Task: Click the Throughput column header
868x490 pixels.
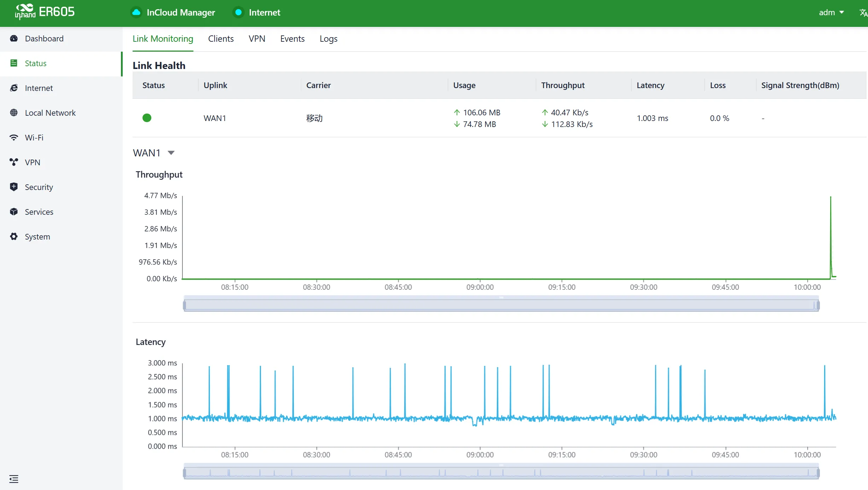Action: point(563,85)
